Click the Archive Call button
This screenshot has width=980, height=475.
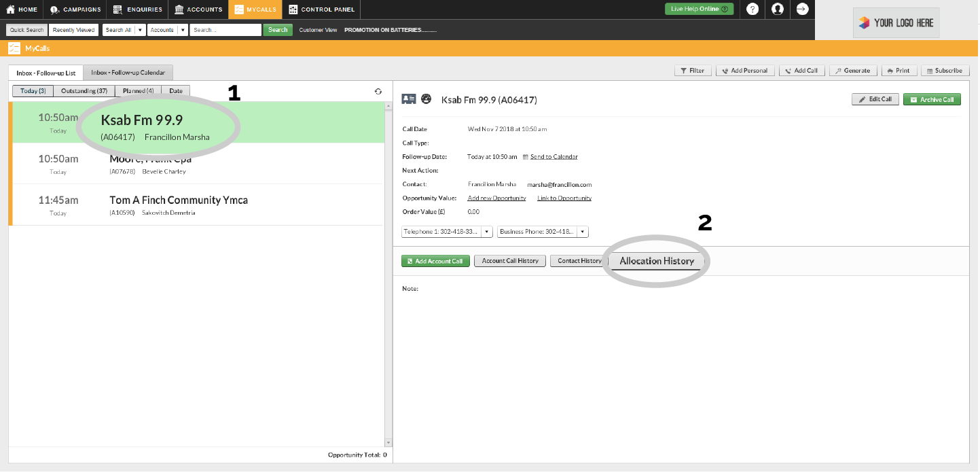932,99
